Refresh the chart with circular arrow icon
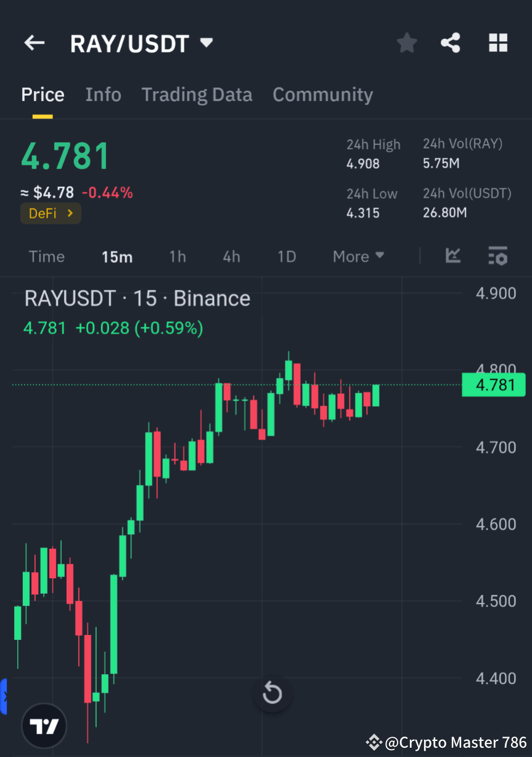Screen dimensions: 532x757 click(272, 693)
